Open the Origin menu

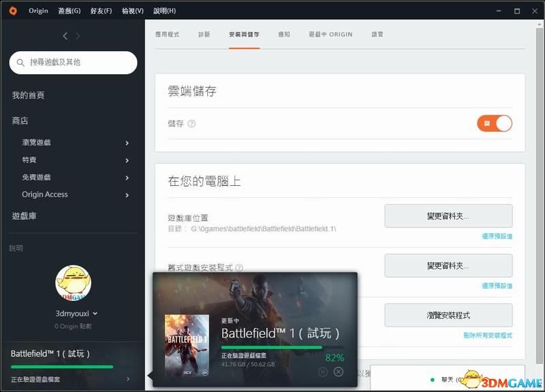[x=38, y=11]
